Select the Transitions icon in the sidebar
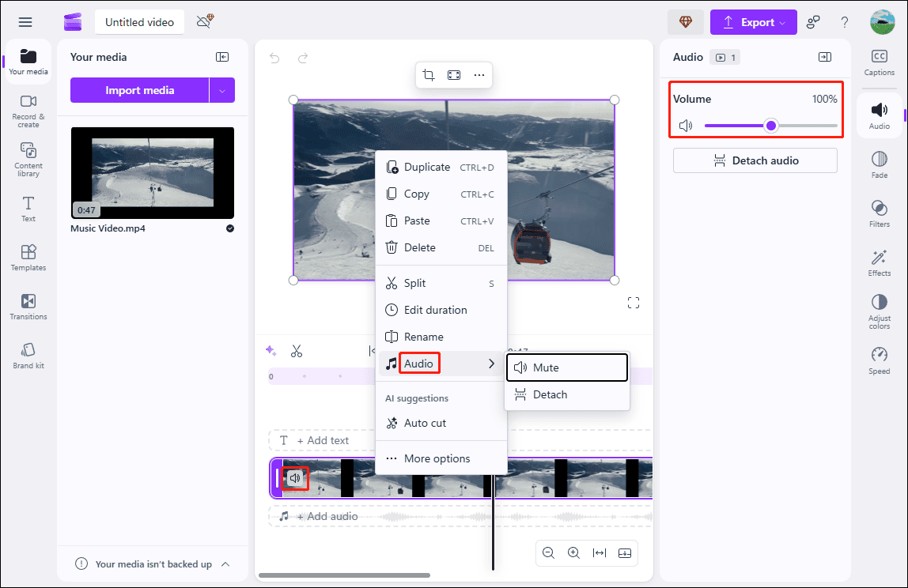 coord(28,307)
